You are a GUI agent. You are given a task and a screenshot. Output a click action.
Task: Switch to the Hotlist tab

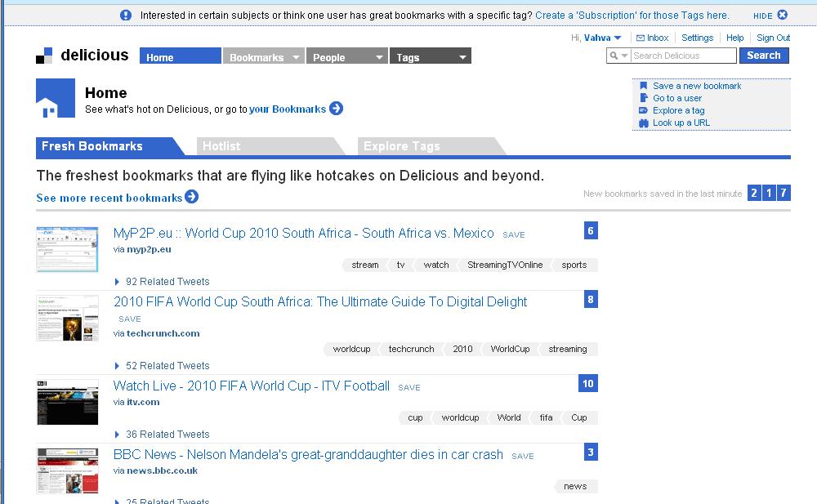coord(221,146)
